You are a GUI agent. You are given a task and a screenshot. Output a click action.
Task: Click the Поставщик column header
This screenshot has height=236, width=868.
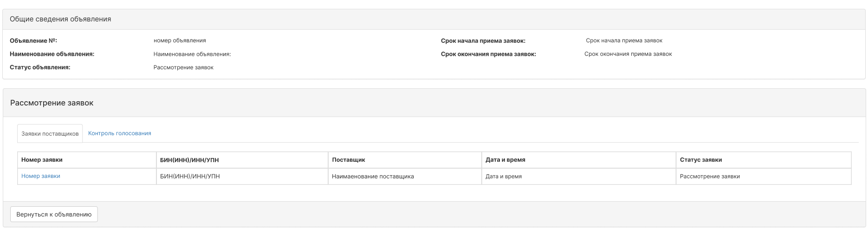405,160
